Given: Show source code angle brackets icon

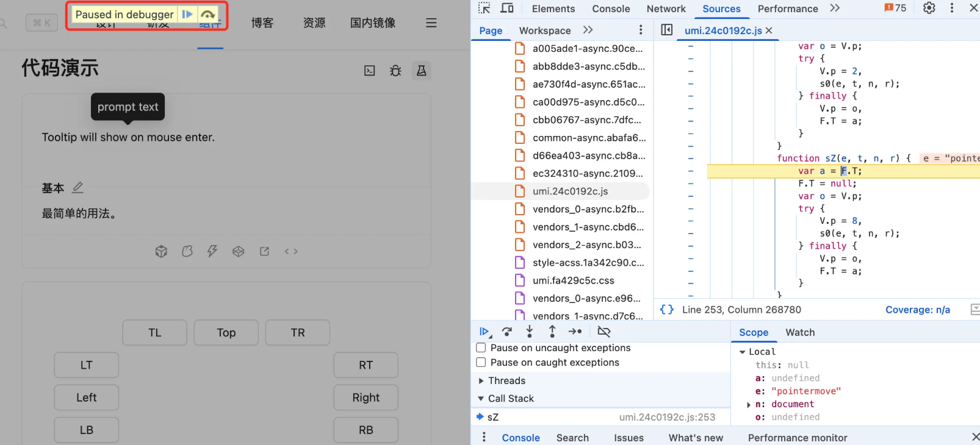Looking at the screenshot, I should (291, 251).
